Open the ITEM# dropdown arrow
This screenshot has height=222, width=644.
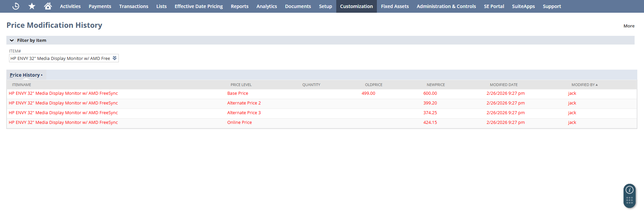tap(114, 58)
